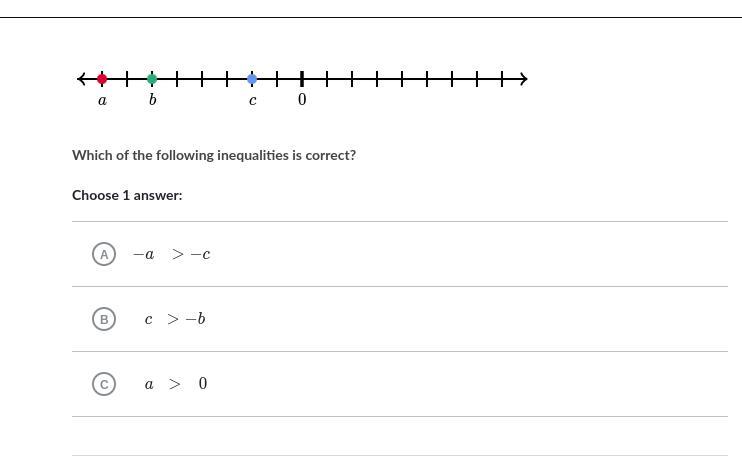Image resolution: width=742 pixels, height=476 pixels.
Task: Select radio option B
Action: point(104,319)
